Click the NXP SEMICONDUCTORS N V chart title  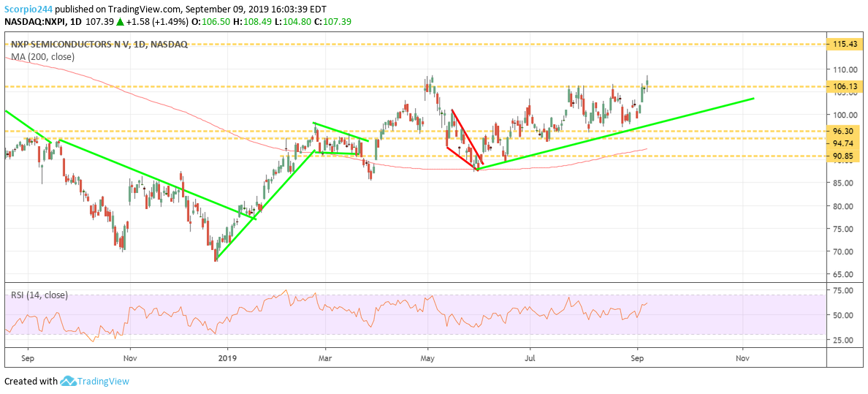(x=99, y=45)
